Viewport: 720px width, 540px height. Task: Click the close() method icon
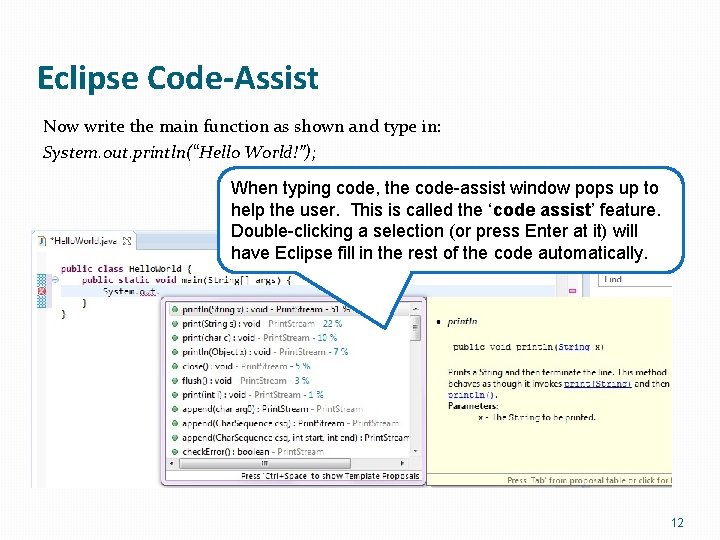click(174, 366)
